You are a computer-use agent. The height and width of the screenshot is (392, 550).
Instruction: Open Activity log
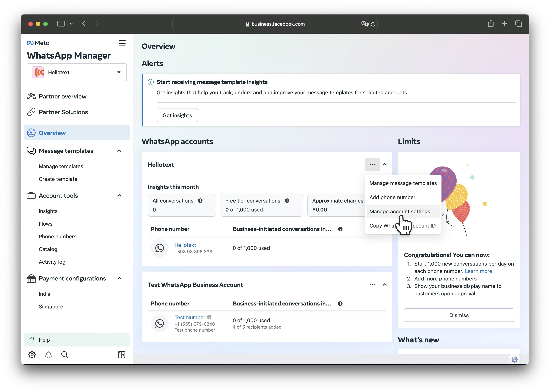tap(52, 262)
